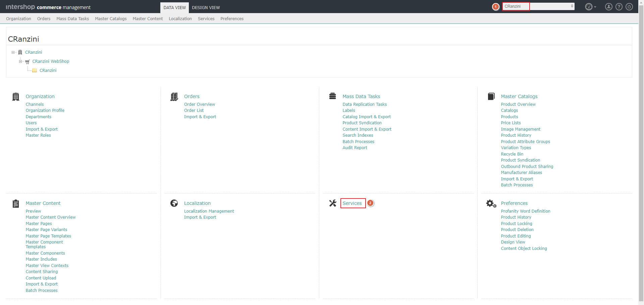
Task: Open the Master Catalogs navigation menu
Action: coord(111,19)
